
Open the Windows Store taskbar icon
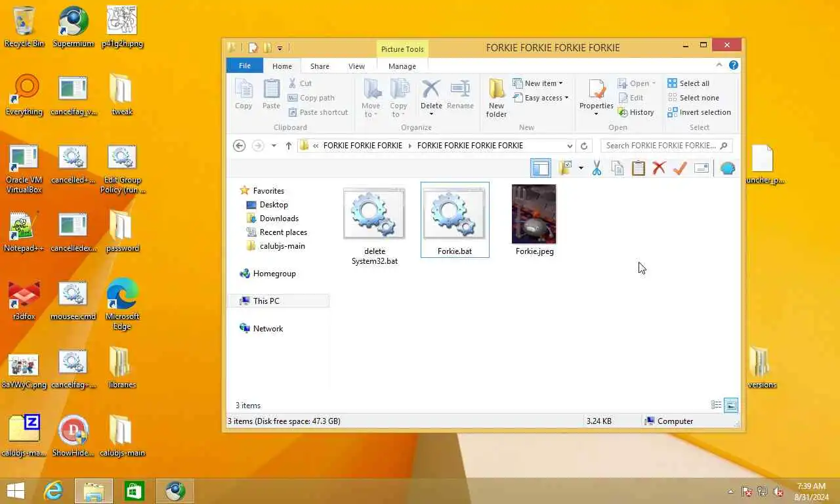pyautogui.click(x=135, y=491)
